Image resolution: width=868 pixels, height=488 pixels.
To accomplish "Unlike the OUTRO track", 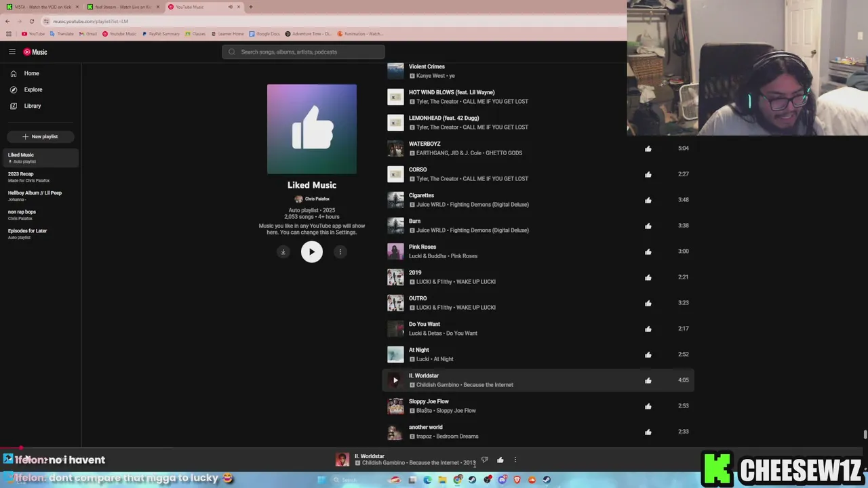I will (648, 303).
